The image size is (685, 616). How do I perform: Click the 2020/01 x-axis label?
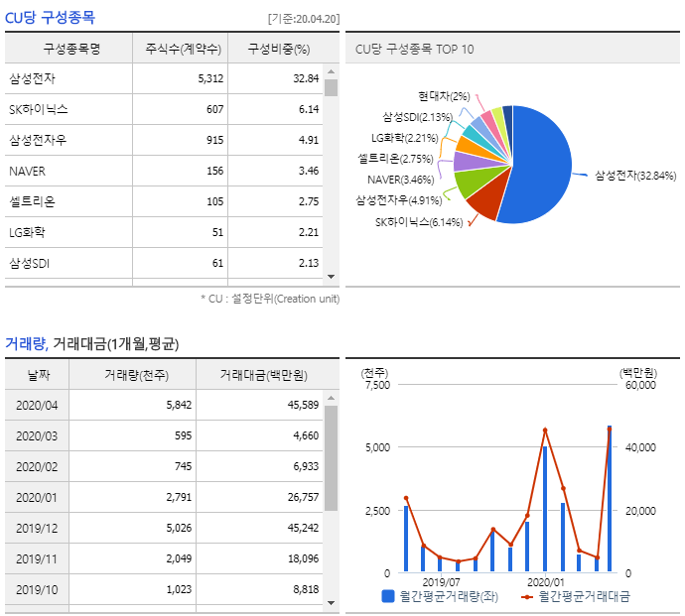[x=545, y=582]
